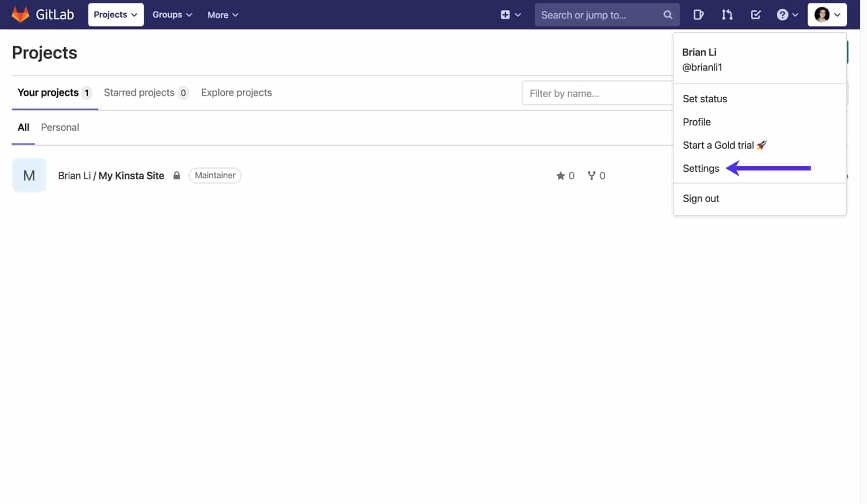Star the My Kinsta Site project
Image resolution: width=867 pixels, height=504 pixels.
pos(560,175)
